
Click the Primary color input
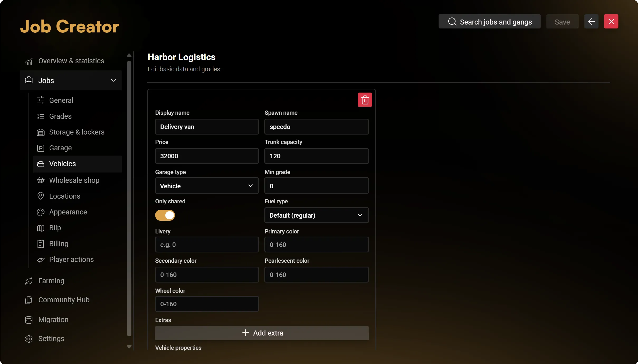(x=316, y=245)
